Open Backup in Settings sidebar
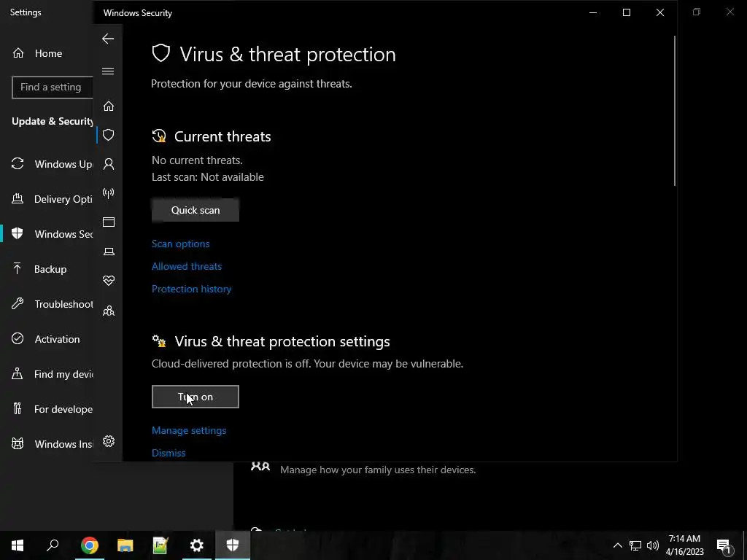747x560 pixels. pos(39,269)
